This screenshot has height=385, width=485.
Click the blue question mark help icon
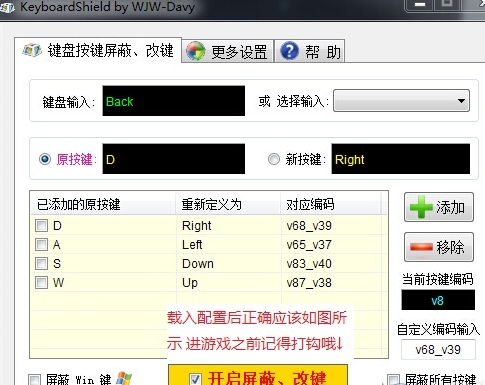tap(290, 51)
